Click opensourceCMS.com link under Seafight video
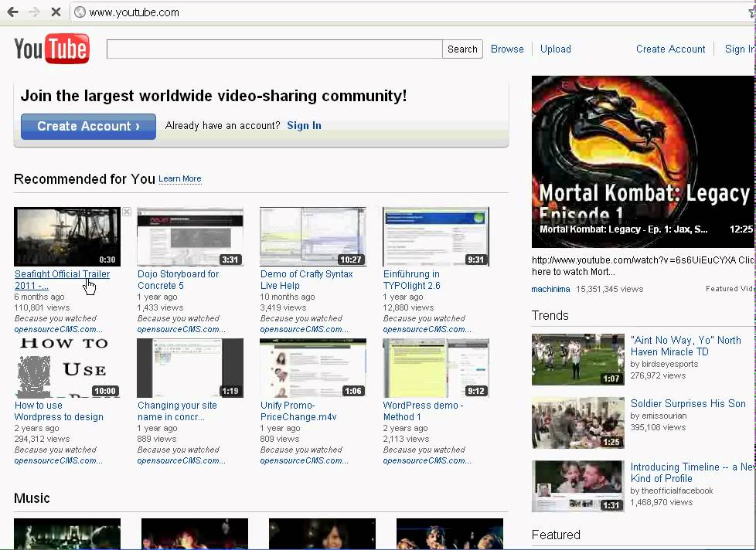The width and height of the screenshot is (756, 550). [58, 329]
